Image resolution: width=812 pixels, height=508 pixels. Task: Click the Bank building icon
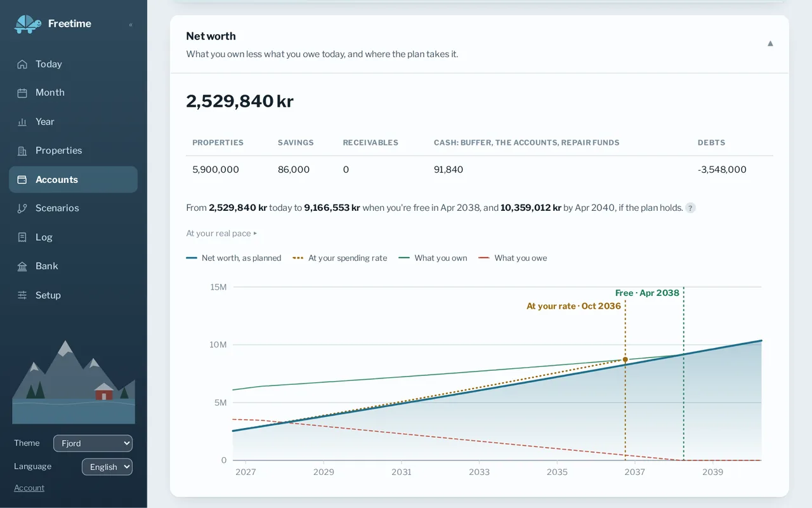tap(22, 266)
